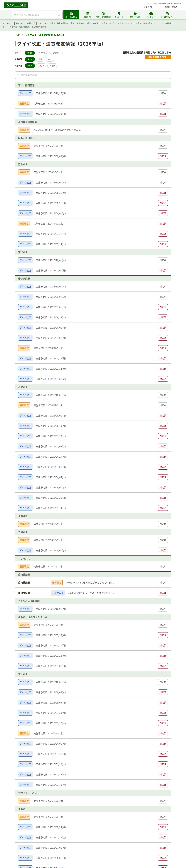The image size is (186, 868).
Task: Open the 時刻表 tab
Action: pos(87,15)
